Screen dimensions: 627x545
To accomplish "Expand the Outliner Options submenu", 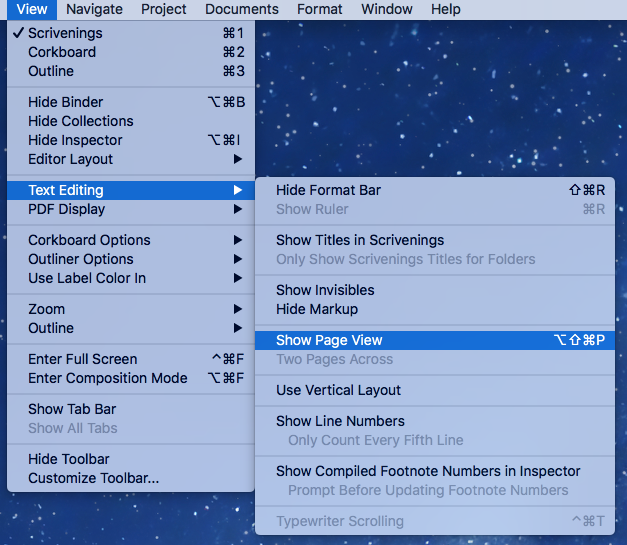I will [131, 259].
